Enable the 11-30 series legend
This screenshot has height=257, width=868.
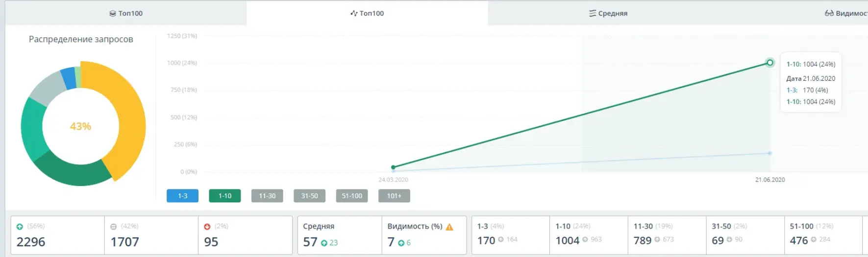(267, 196)
